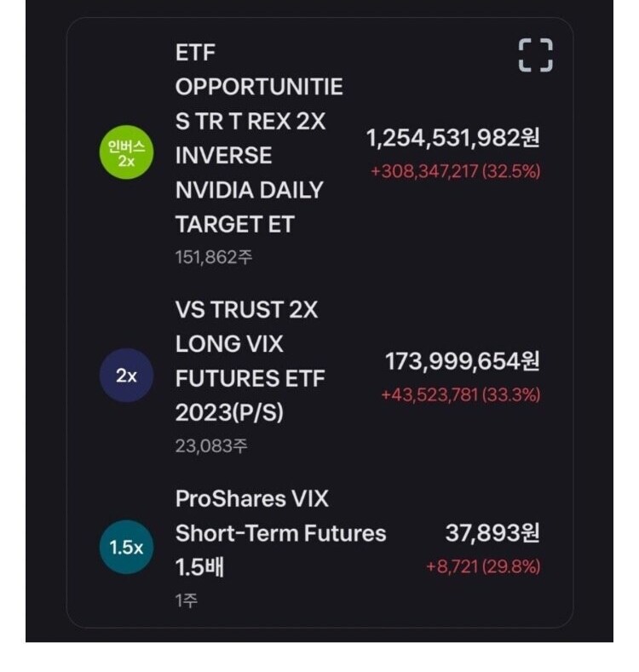Click the 151,862주 share count
Screen dimensions: 639x672
[214, 257]
